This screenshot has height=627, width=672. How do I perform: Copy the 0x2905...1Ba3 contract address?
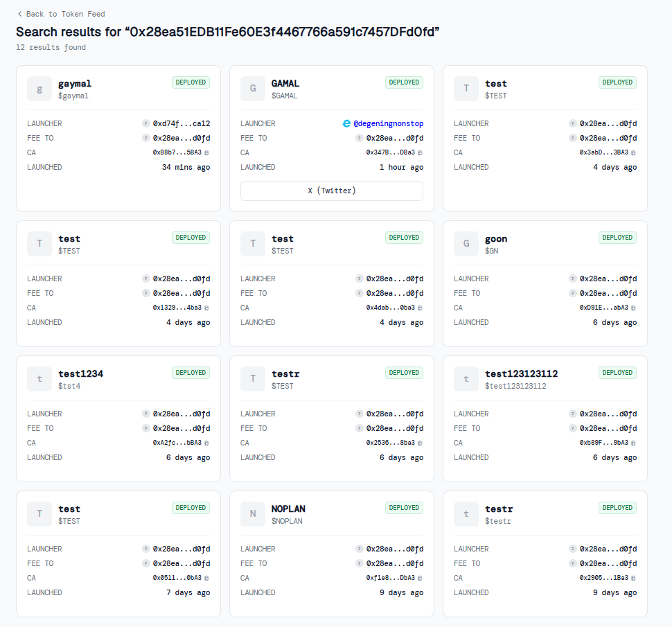pyautogui.click(x=633, y=578)
